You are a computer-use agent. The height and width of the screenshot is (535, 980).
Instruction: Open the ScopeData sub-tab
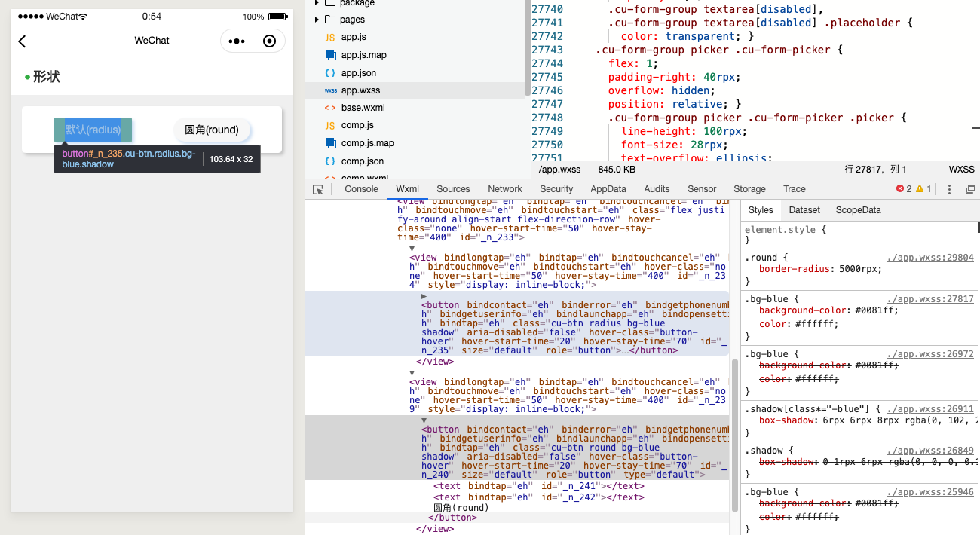(858, 210)
